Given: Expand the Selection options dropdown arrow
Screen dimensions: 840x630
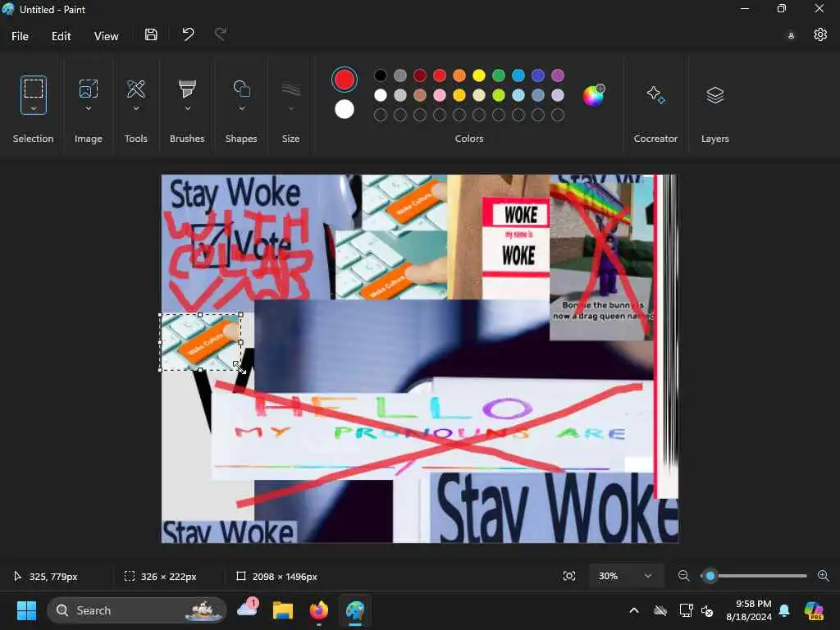Looking at the screenshot, I should click(x=33, y=109).
